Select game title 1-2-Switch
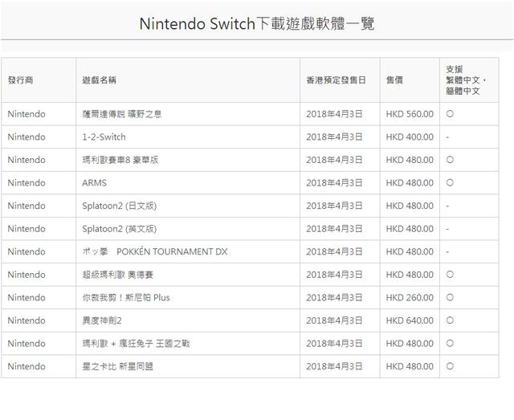Viewport: 514px width, 420px height. point(104,137)
